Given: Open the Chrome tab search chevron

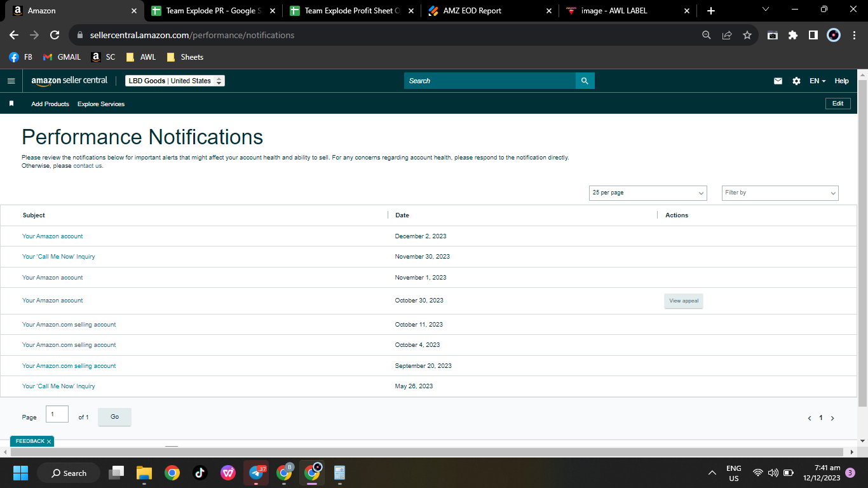Looking at the screenshot, I should [765, 10].
